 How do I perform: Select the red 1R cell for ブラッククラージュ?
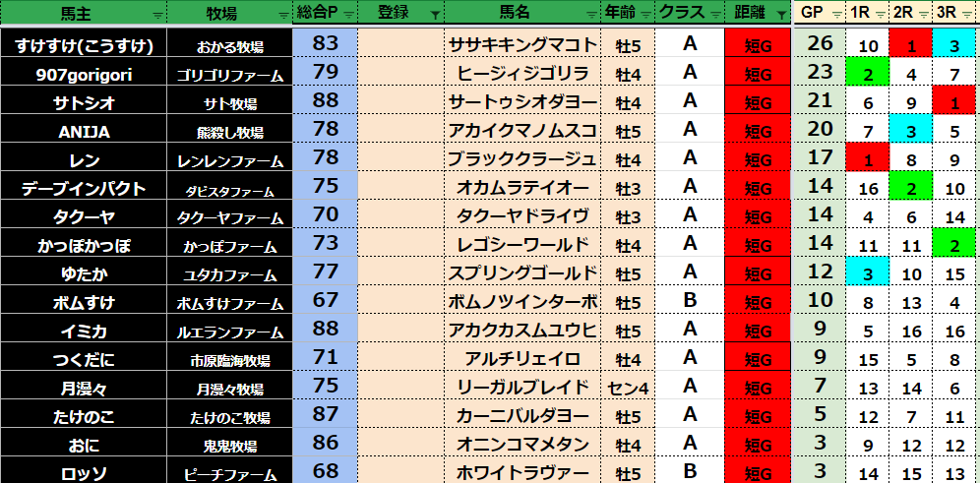(868, 159)
